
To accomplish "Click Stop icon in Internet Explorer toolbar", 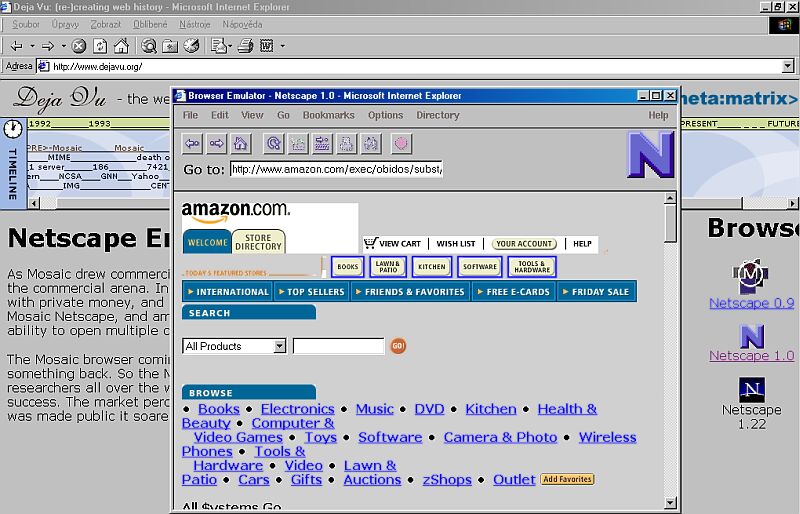I will [x=79, y=46].
